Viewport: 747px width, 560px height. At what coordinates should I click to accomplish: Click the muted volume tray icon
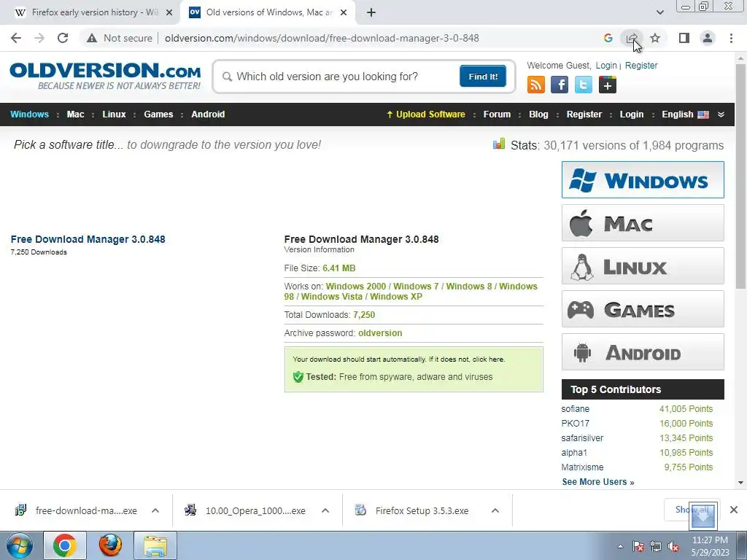tap(673, 547)
